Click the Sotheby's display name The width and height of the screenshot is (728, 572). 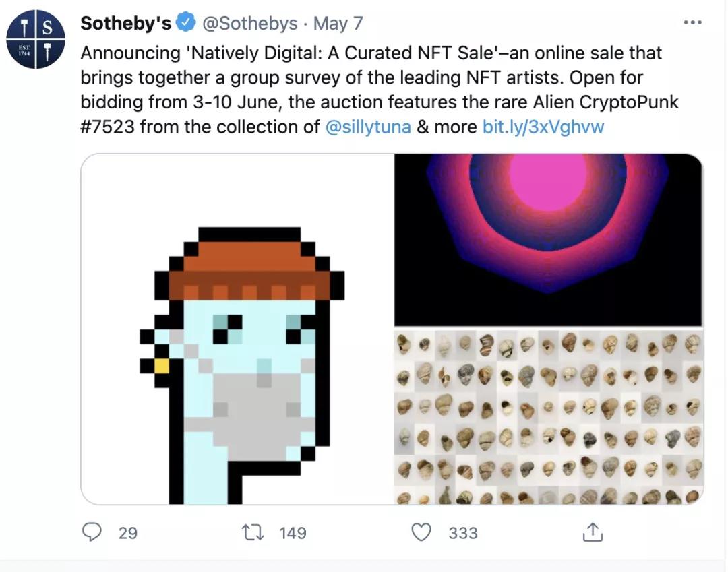[x=125, y=23]
